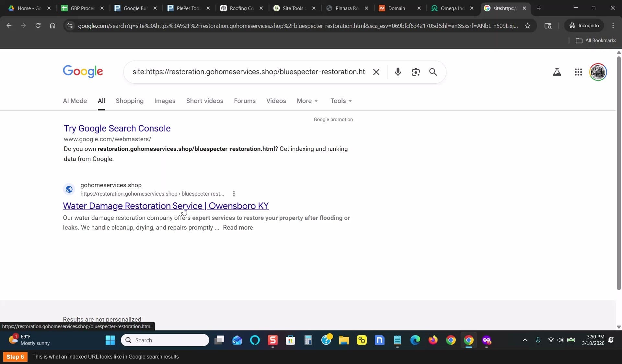The width and height of the screenshot is (622, 364).
Task: View site information icon in address bar
Action: (70, 26)
